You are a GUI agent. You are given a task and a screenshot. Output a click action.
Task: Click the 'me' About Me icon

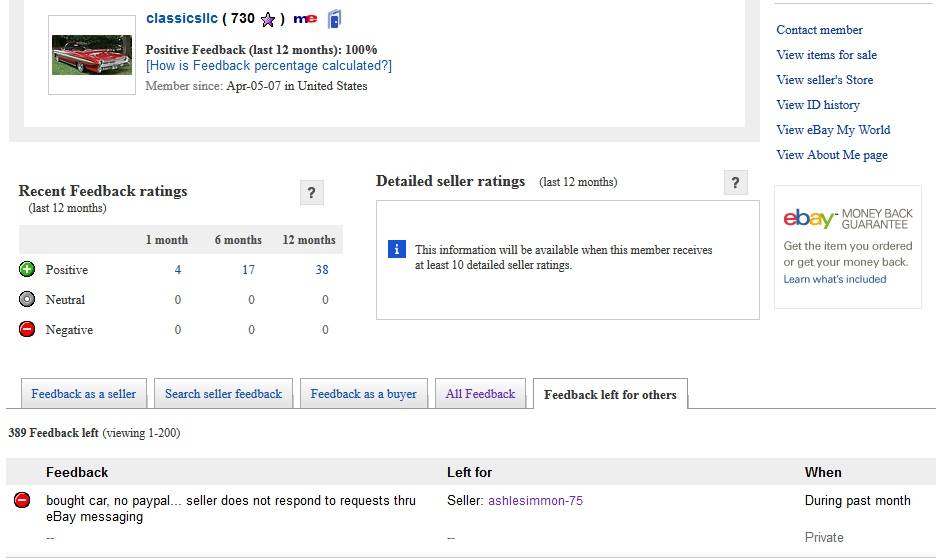305,19
